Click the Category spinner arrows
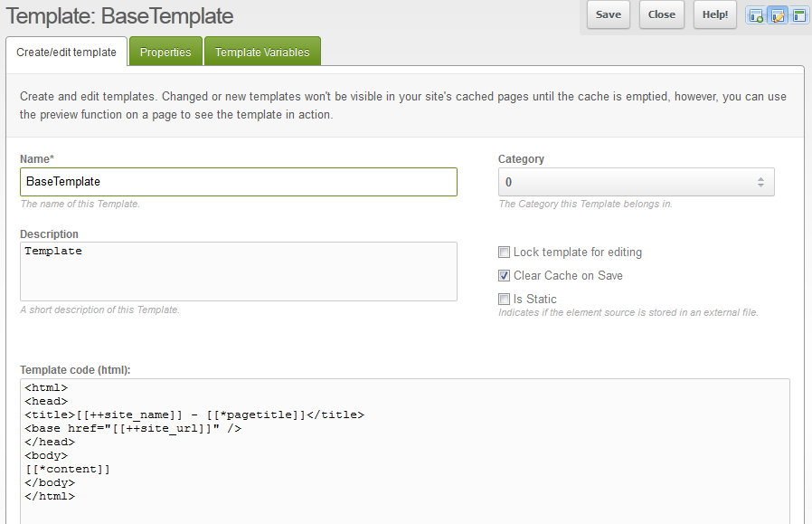The width and height of the screenshot is (812, 524). pos(760,182)
